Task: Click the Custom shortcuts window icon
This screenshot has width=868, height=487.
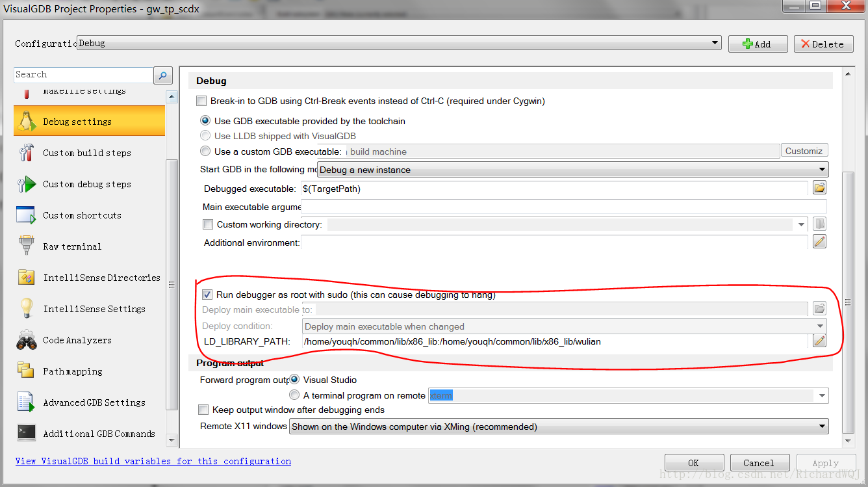Action: (26, 215)
